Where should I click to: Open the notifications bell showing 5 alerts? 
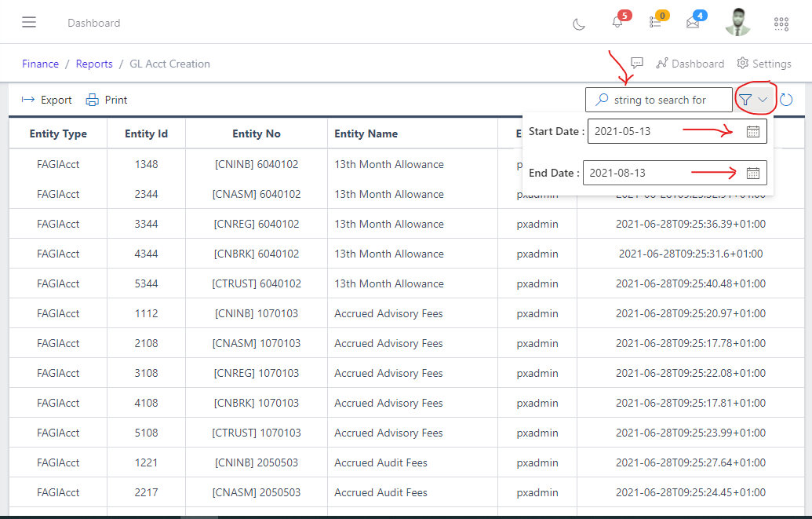coord(617,24)
